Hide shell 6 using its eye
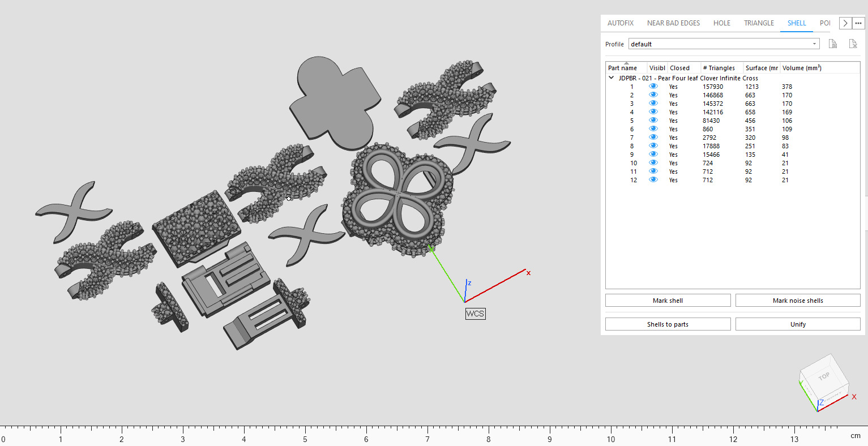The height and width of the screenshot is (446, 868). pos(653,129)
